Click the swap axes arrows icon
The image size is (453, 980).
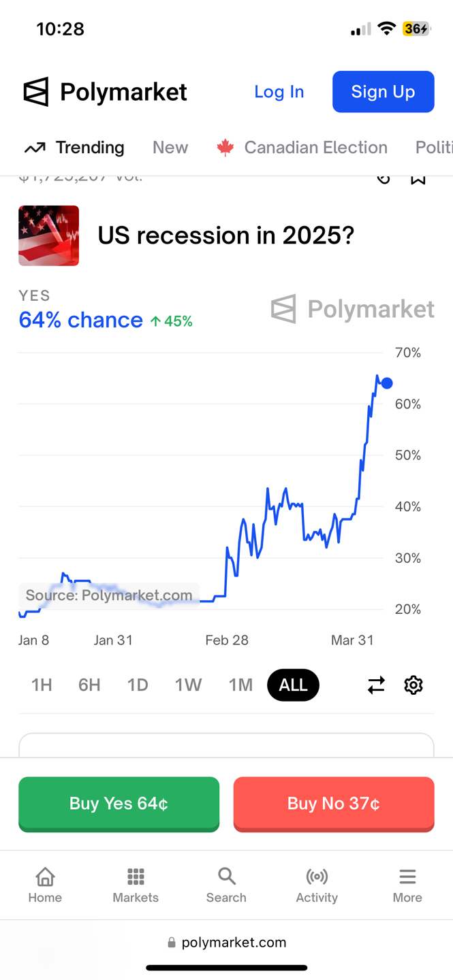pos(376,685)
